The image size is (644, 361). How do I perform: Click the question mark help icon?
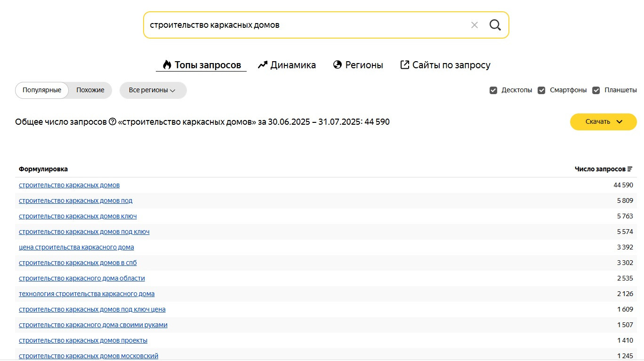pos(113,122)
